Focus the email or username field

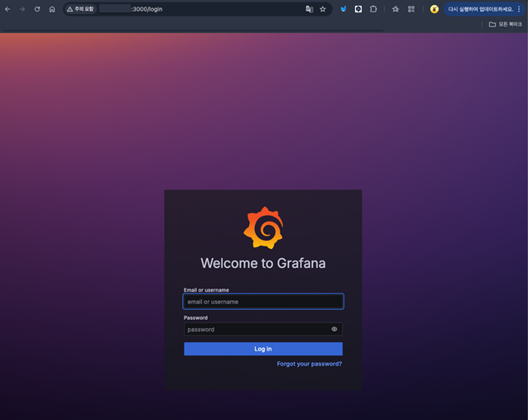click(x=263, y=301)
